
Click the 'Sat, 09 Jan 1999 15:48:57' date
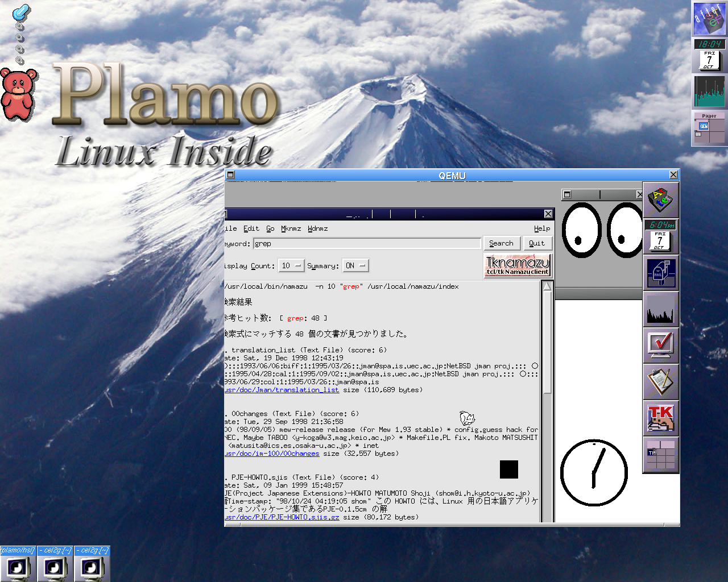pos(293,485)
